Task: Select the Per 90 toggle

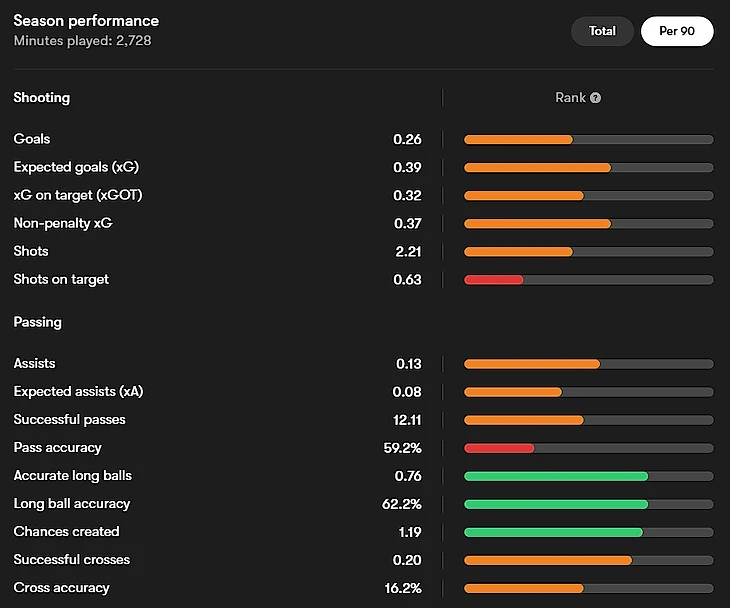Action: (x=677, y=31)
